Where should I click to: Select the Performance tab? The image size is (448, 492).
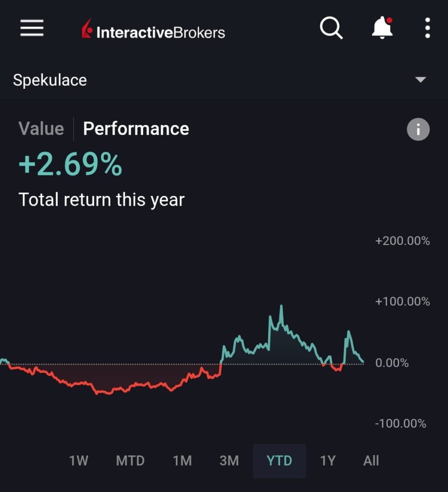tap(136, 129)
